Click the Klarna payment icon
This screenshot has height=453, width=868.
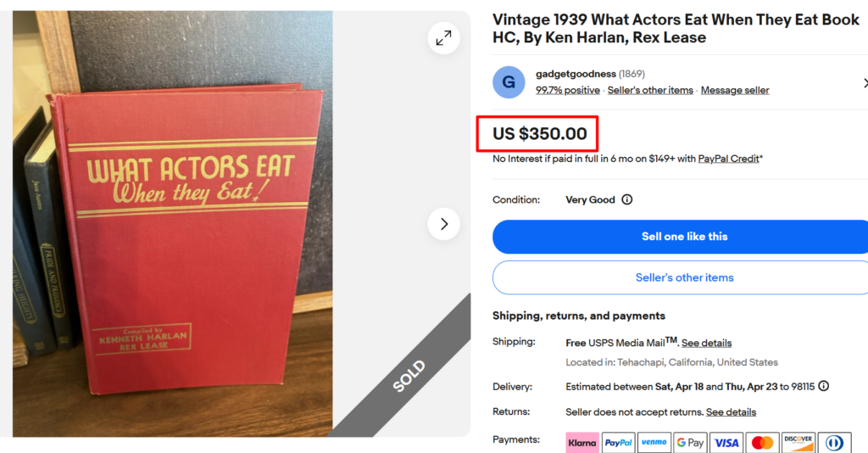pos(582,442)
